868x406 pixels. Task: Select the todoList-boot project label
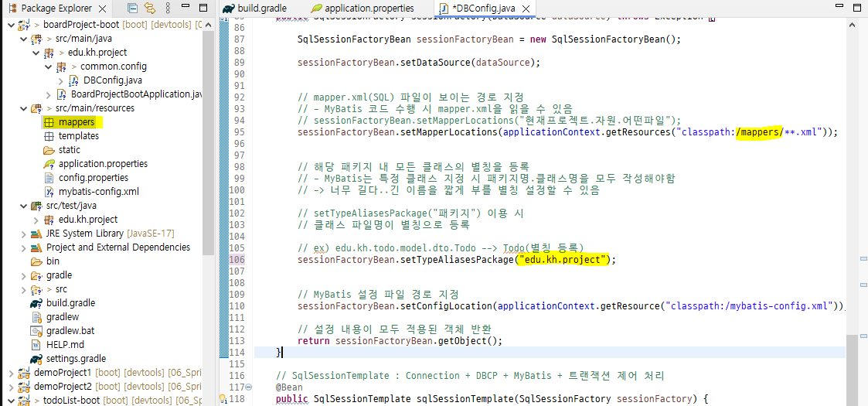(x=70, y=401)
